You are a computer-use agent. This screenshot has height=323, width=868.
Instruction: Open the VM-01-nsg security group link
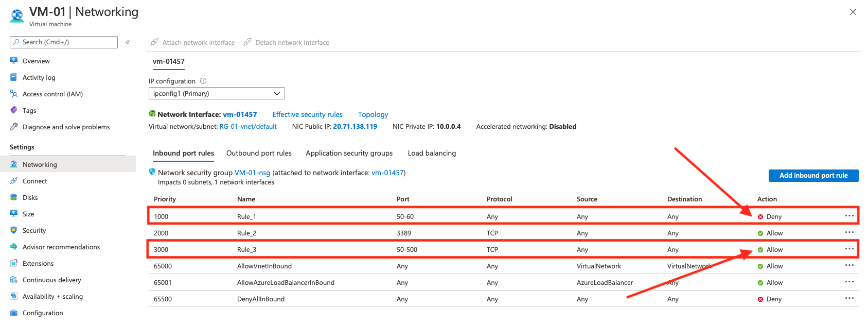tap(252, 173)
